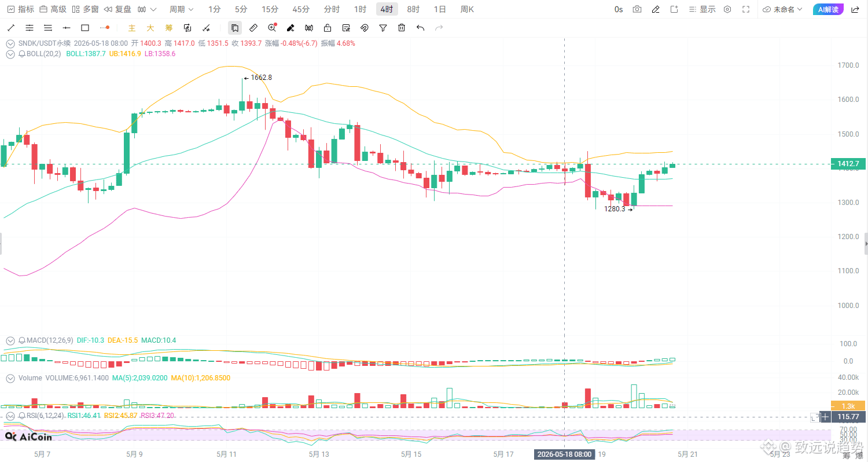Click the 2026-05-18 08:00 time axis label

(565, 454)
